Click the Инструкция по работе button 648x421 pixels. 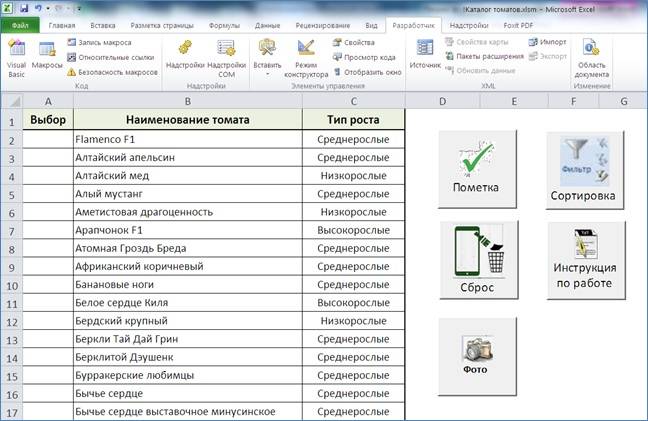point(586,259)
